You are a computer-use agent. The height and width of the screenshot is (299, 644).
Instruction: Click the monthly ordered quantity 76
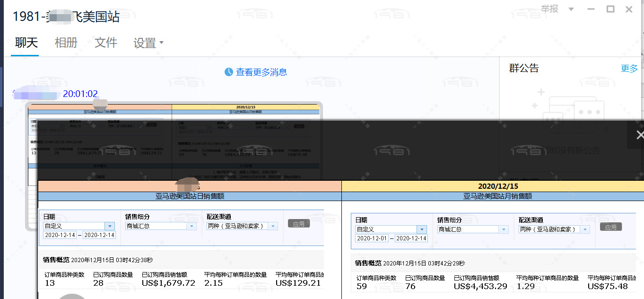tap(411, 287)
